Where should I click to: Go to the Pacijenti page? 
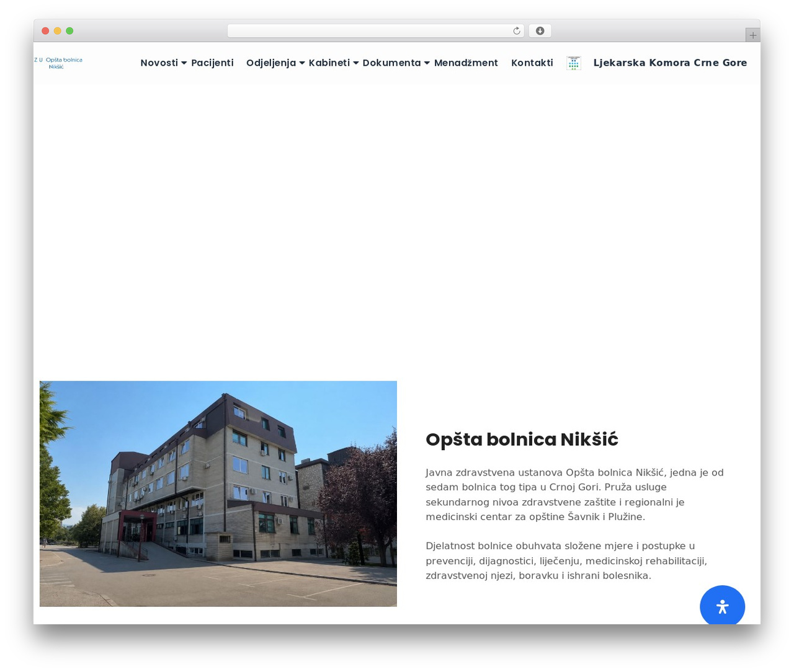coord(212,63)
